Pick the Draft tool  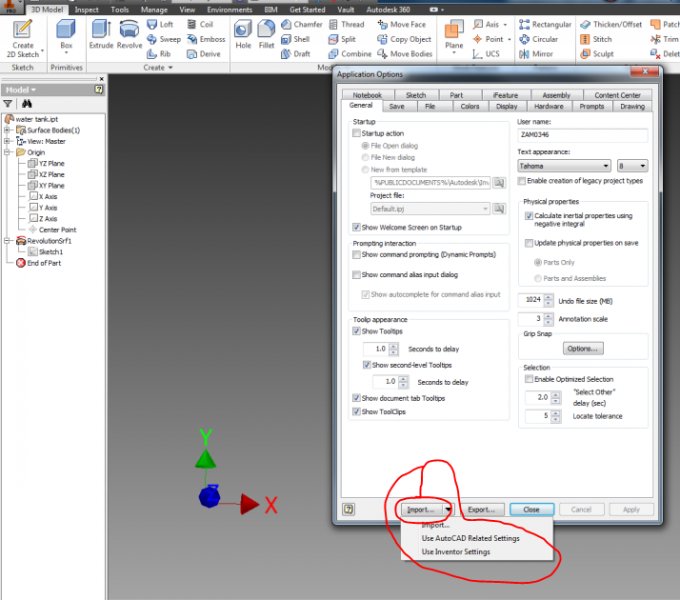pos(295,54)
